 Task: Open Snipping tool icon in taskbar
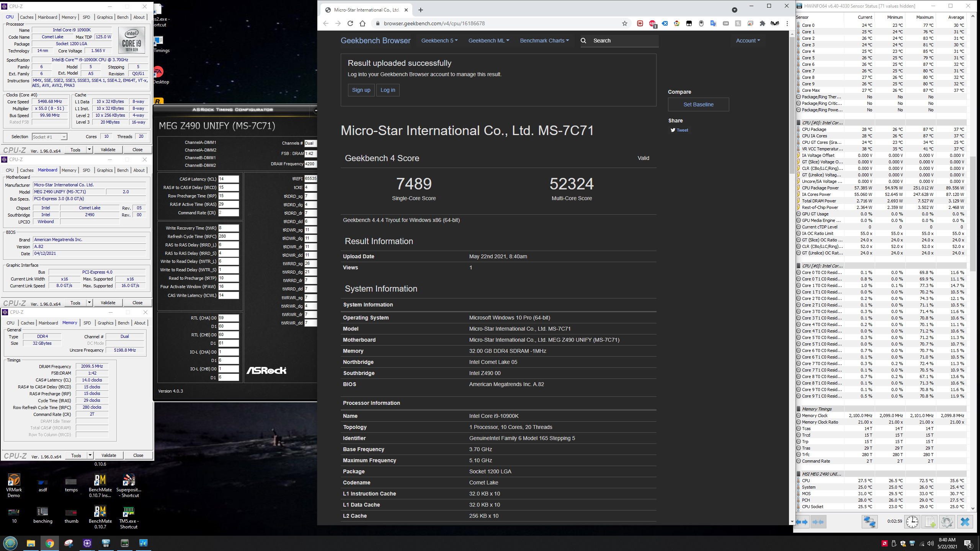pyautogui.click(x=69, y=543)
